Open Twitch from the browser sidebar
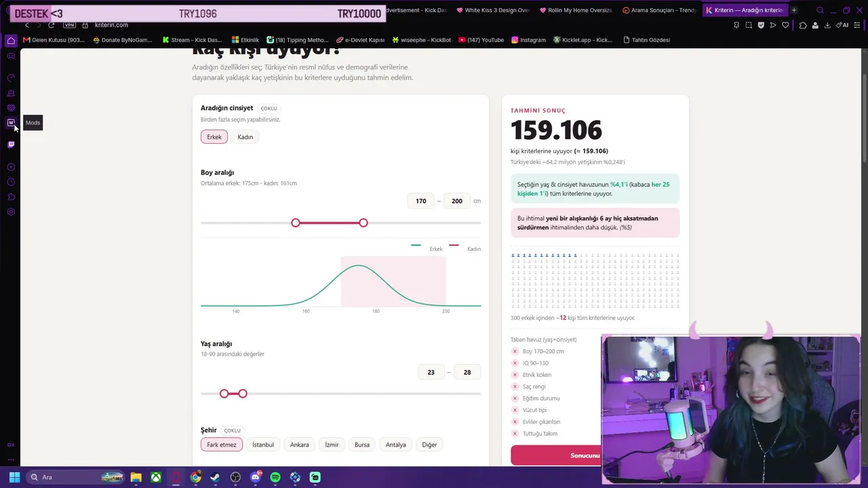The image size is (868, 488). pos(11,144)
